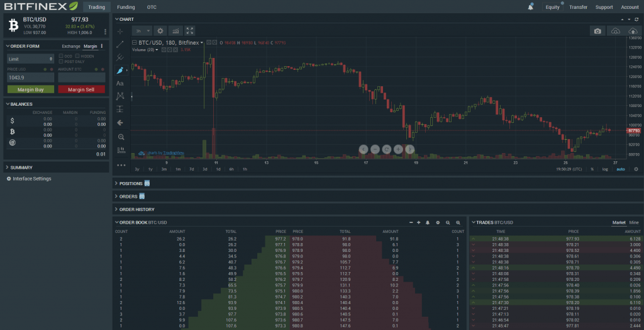
Task: Toggle fullscreen chart mode
Action: (189, 30)
